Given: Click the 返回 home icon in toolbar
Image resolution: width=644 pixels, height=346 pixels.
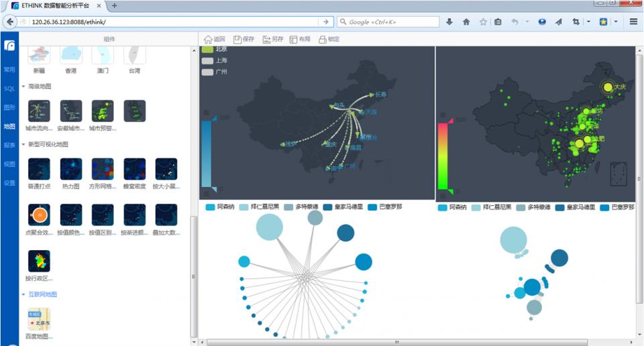Looking at the screenshot, I should [208, 40].
